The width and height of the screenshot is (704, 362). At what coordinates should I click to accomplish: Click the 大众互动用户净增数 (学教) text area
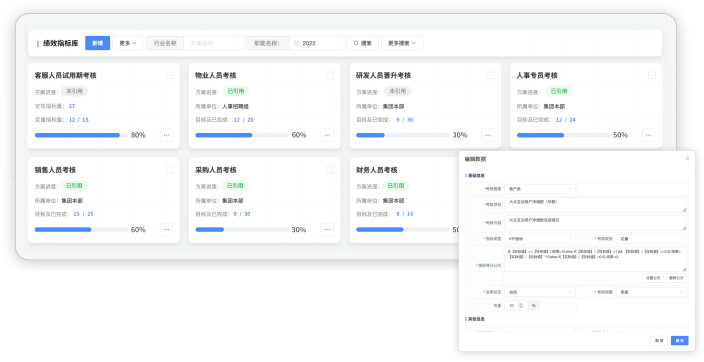click(x=595, y=204)
